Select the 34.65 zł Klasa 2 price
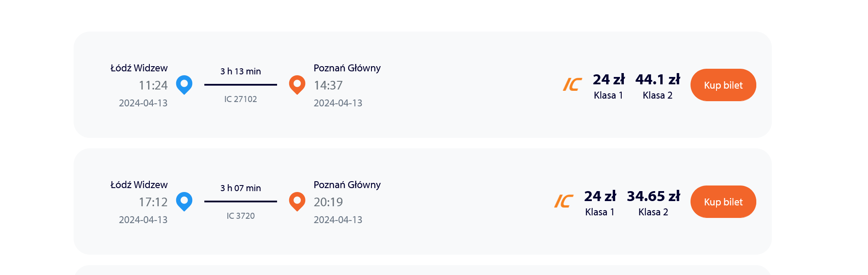The image size is (868, 275). click(x=653, y=203)
